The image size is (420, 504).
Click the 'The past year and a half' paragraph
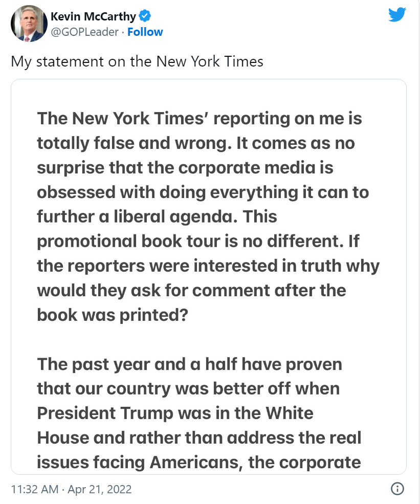pos(199,413)
